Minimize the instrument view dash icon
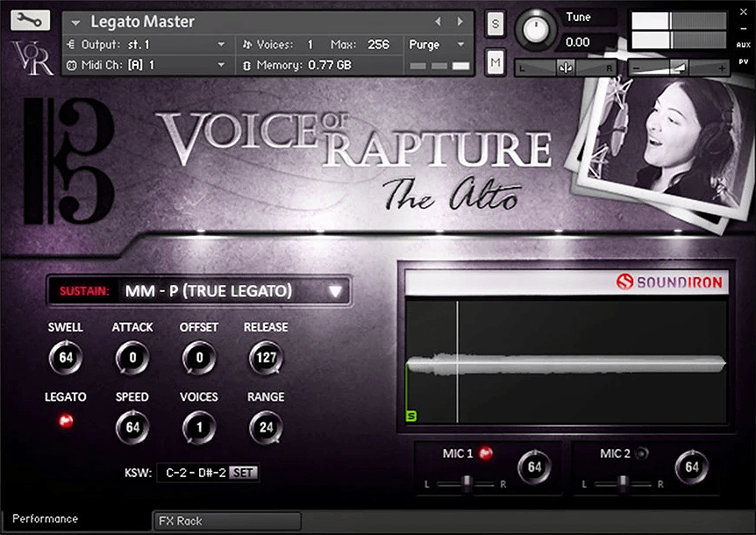This screenshot has width=756, height=535. point(744,29)
